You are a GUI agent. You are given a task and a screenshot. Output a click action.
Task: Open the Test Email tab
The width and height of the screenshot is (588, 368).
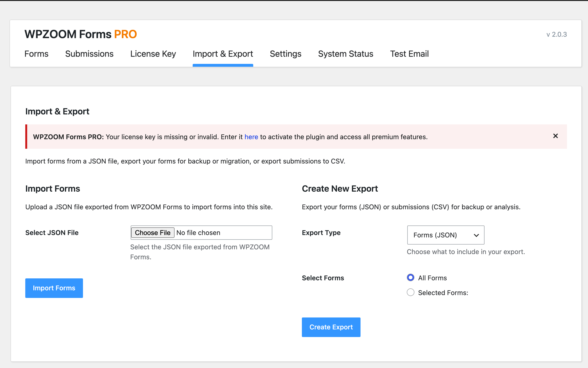pos(409,54)
